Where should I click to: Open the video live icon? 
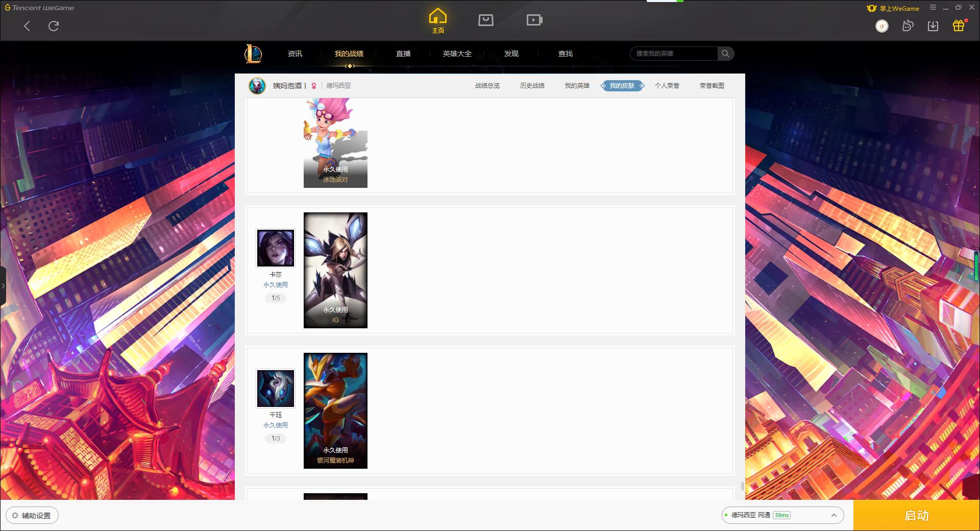click(534, 20)
